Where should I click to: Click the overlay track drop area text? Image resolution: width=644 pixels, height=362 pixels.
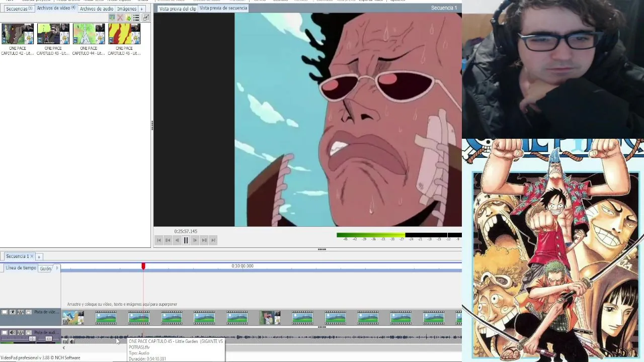point(122,304)
